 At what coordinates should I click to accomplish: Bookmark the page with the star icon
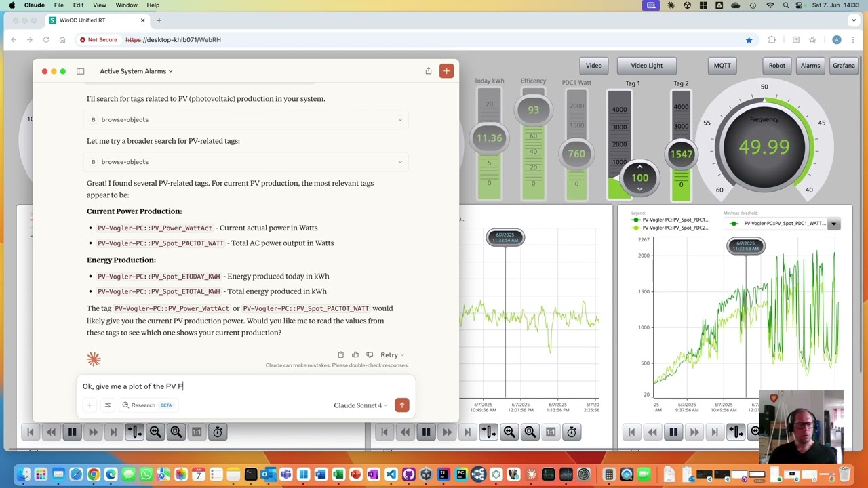[x=749, y=40]
